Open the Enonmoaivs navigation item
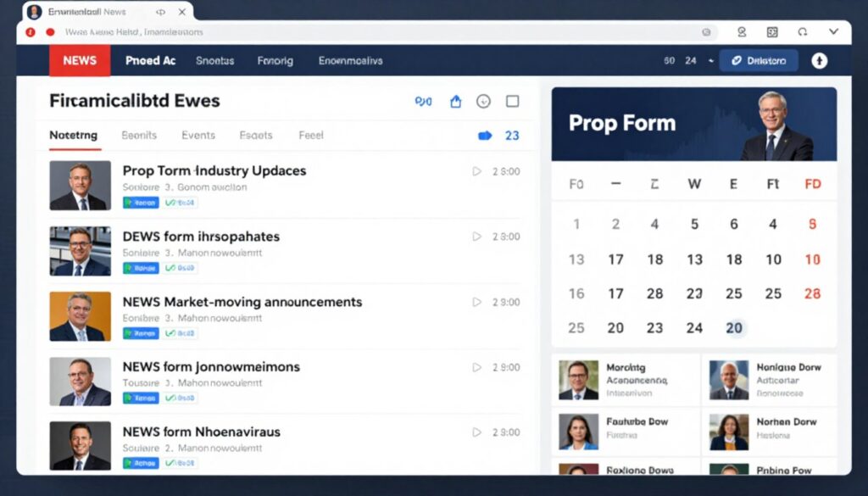The width and height of the screenshot is (868, 496). tap(350, 61)
